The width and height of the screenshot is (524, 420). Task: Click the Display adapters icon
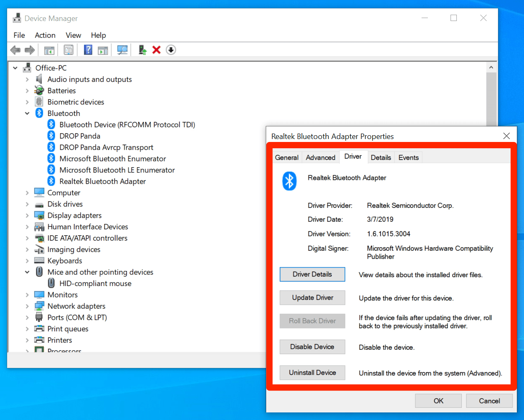click(39, 215)
